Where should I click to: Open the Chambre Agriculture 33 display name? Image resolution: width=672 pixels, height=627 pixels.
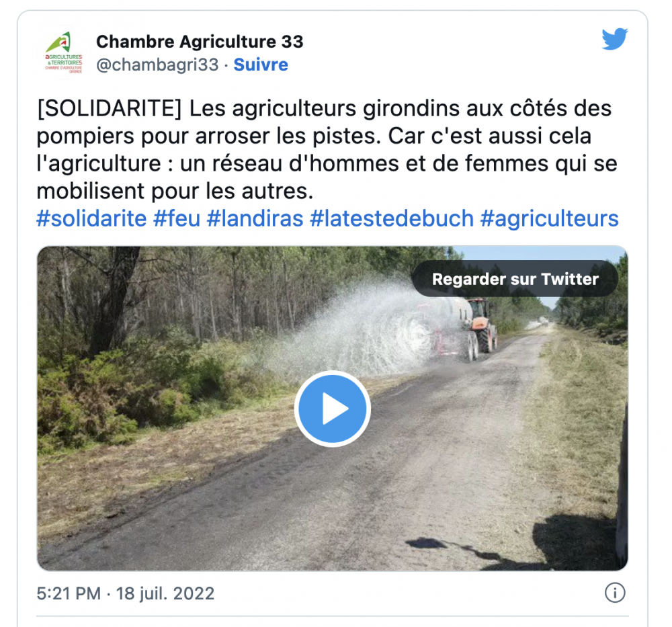[x=200, y=42]
